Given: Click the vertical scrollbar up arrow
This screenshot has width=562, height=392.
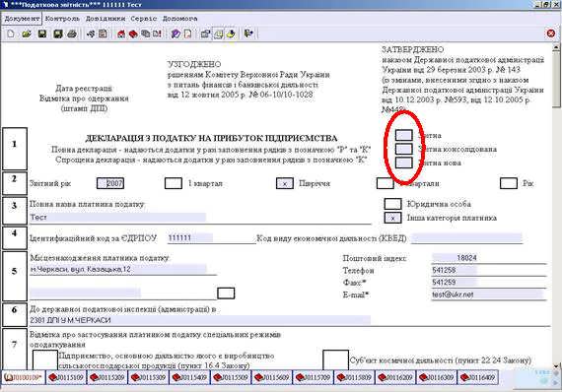Looking at the screenshot, I should 556,47.
